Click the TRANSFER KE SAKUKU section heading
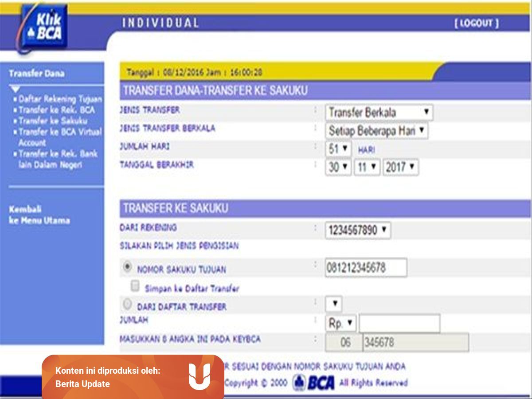The width and height of the screenshot is (532, 399). coord(176,208)
